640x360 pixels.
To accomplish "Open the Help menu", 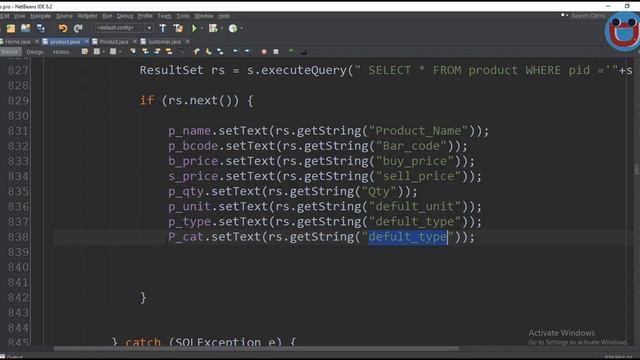I will pyautogui.click(x=224, y=16).
